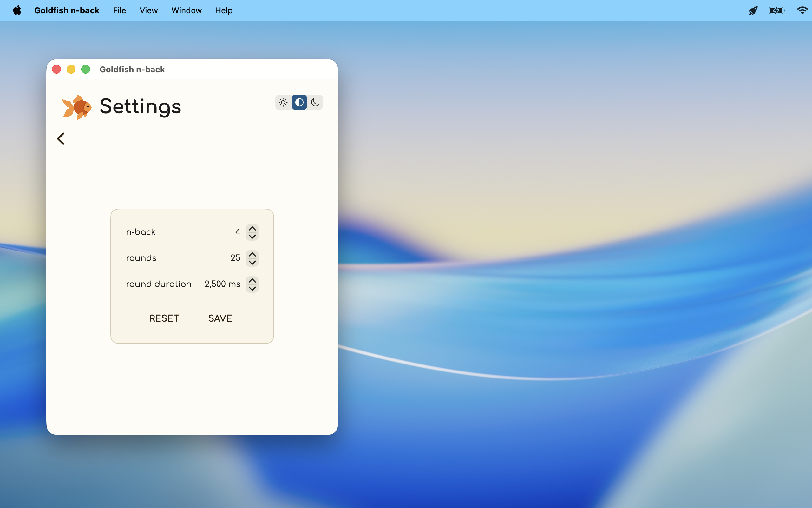The width and height of the screenshot is (812, 508).
Task: Switch to dark theme moon icon
Action: point(315,102)
